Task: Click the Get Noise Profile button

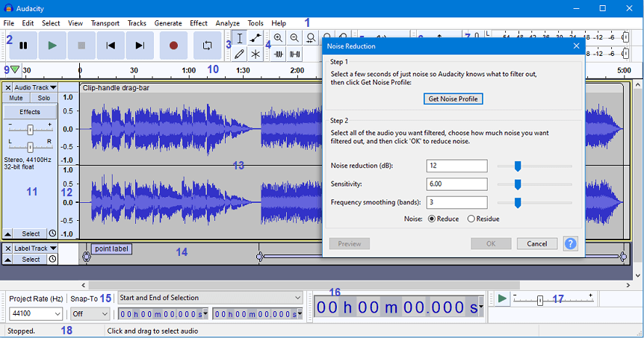Action: [x=453, y=98]
